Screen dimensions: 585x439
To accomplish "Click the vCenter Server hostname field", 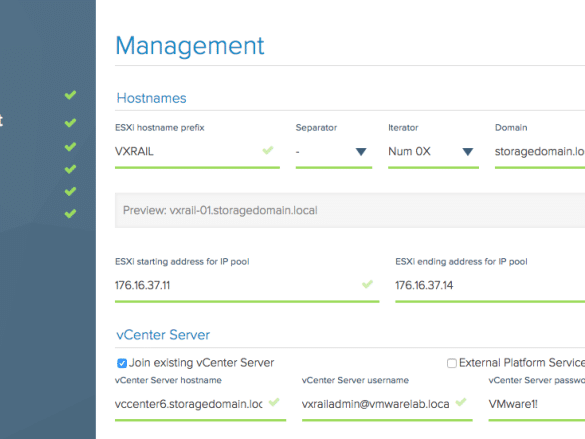I will [200, 404].
